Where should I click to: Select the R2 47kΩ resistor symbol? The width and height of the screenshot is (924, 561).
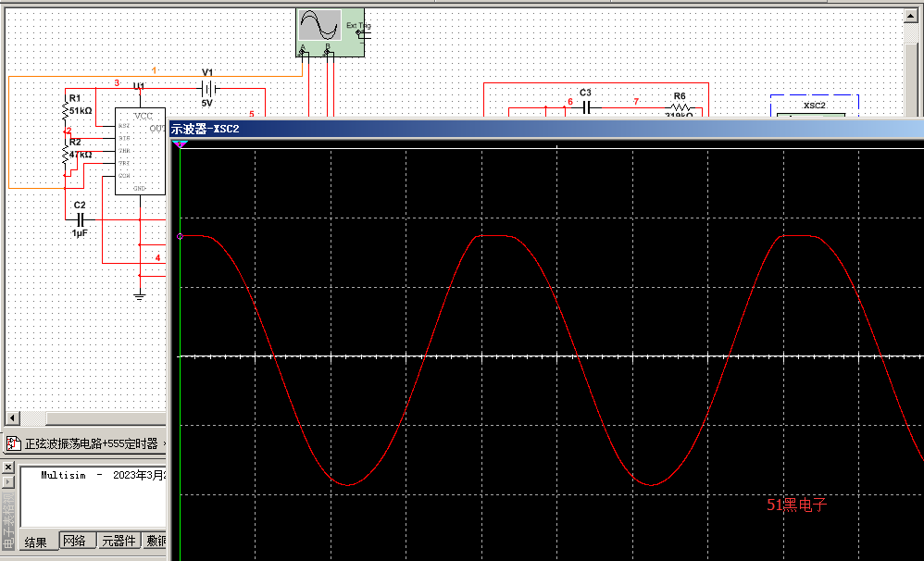(65, 156)
